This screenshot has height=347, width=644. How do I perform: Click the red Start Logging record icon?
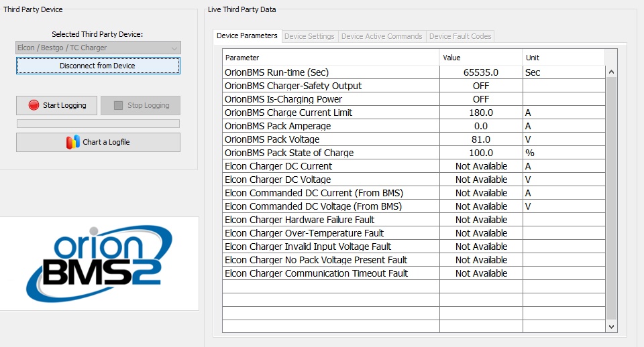coord(34,105)
